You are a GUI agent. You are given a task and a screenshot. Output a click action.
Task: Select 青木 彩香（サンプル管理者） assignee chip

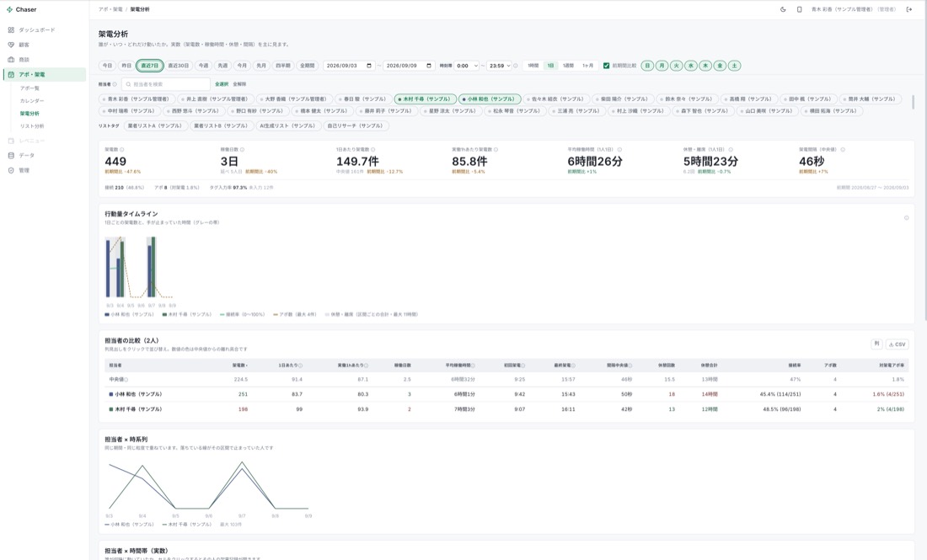pyautogui.click(x=137, y=99)
